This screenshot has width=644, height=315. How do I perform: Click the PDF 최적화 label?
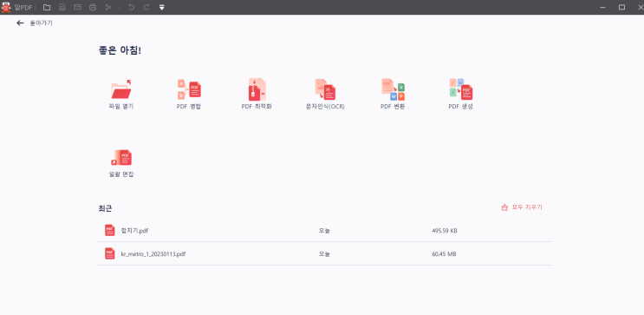tap(257, 107)
